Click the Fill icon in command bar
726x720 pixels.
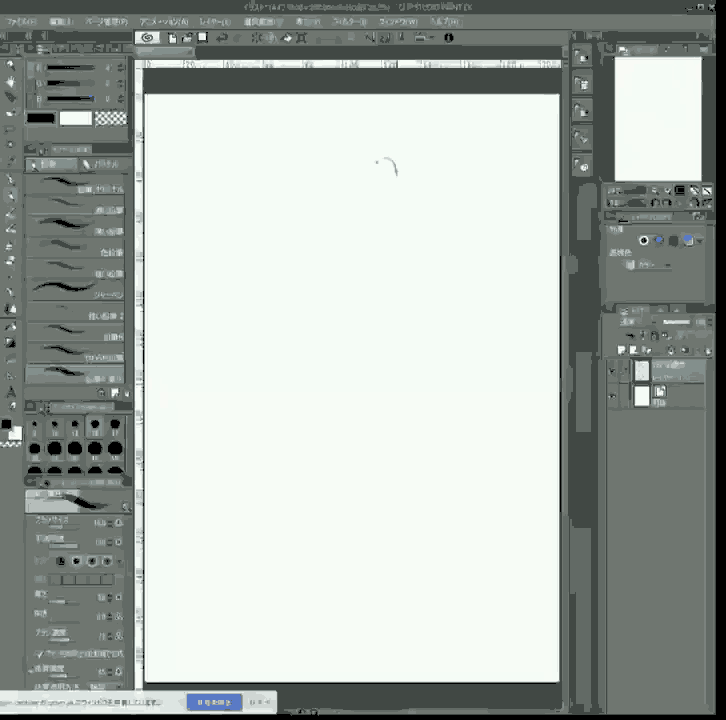coord(287,38)
